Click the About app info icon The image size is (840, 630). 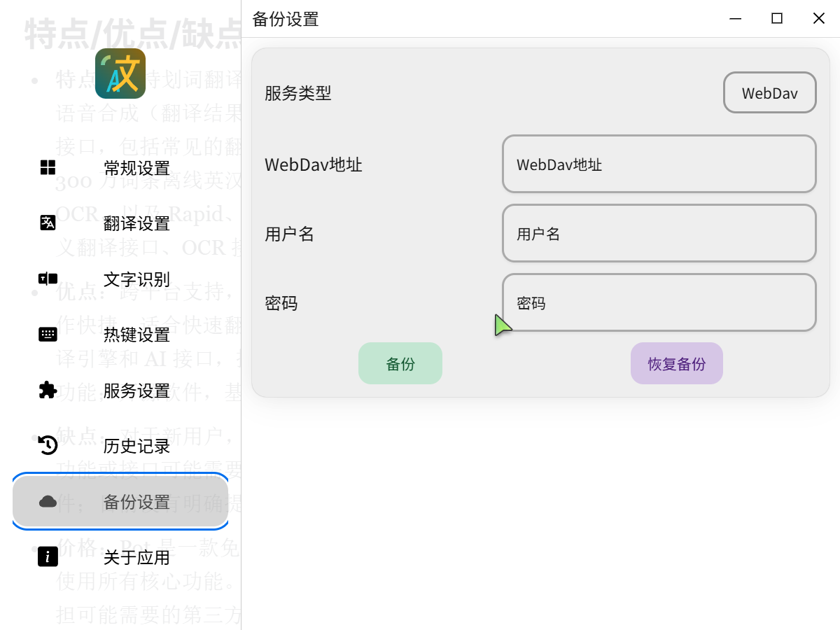[x=48, y=556]
